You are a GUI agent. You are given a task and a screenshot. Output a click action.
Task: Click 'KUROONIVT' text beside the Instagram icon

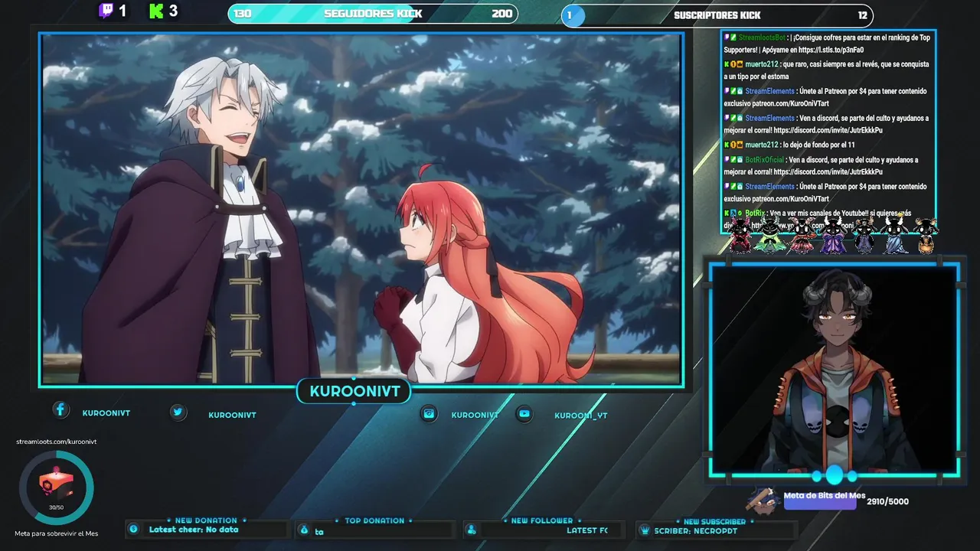click(475, 415)
